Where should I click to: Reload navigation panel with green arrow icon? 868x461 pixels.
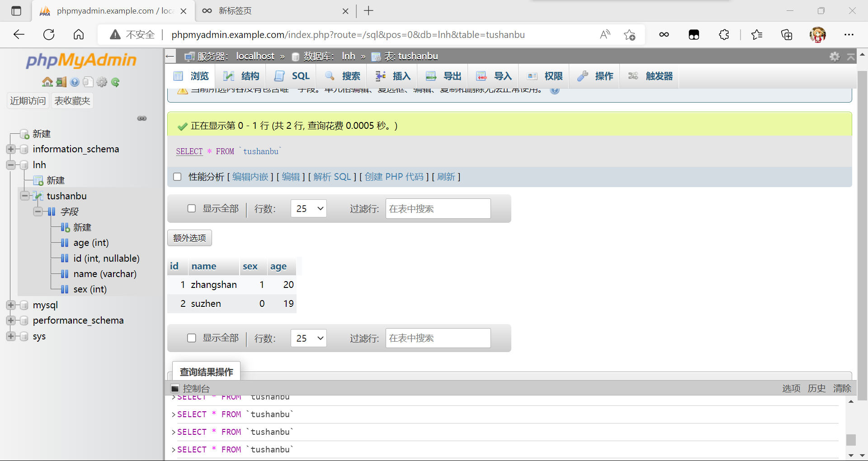(x=115, y=82)
